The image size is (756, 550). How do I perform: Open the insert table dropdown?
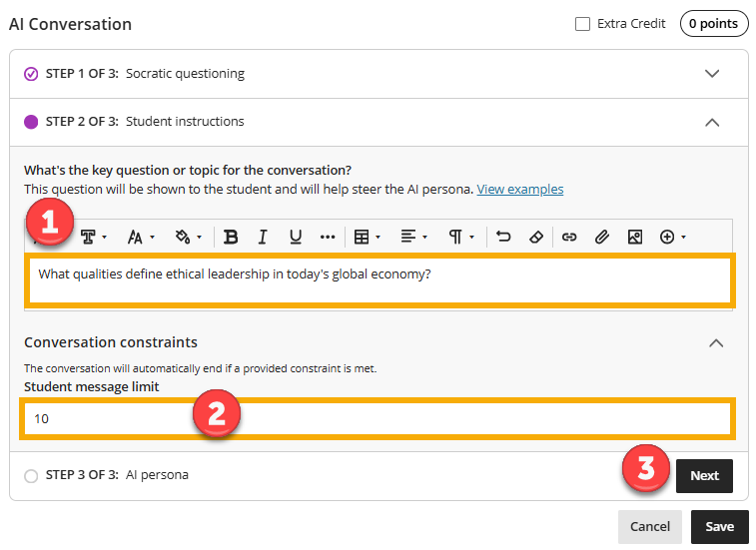pos(367,237)
